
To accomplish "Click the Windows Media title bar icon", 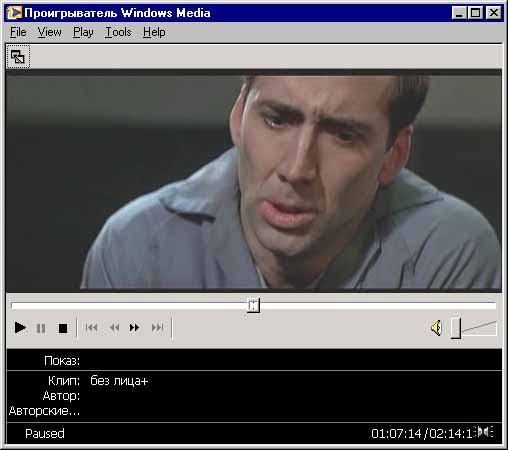I will (14, 13).
